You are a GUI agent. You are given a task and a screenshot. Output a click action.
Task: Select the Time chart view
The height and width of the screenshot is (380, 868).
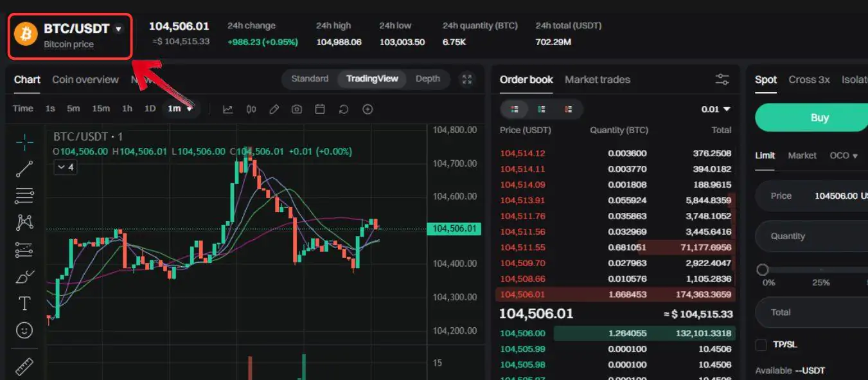pos(23,109)
